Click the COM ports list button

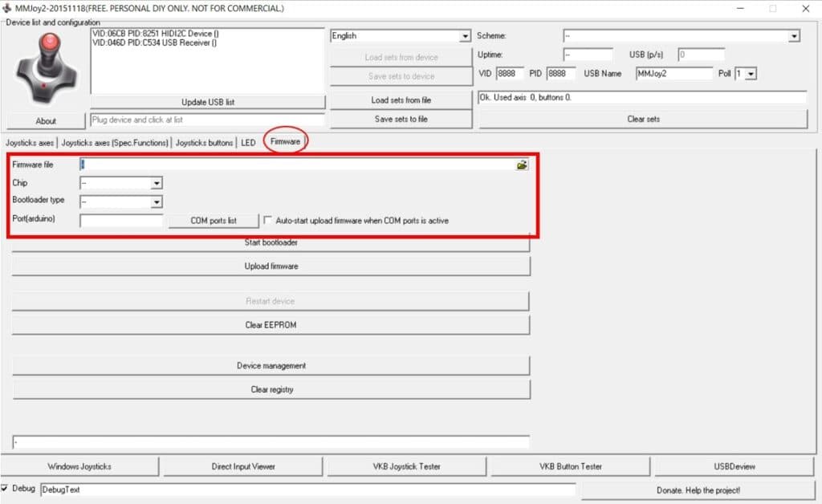coord(214,221)
